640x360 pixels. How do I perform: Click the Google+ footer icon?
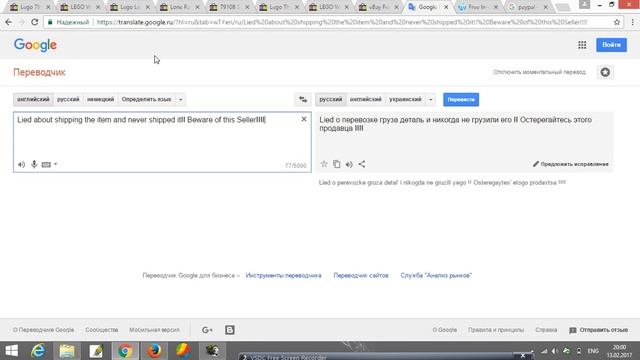pos(207,330)
